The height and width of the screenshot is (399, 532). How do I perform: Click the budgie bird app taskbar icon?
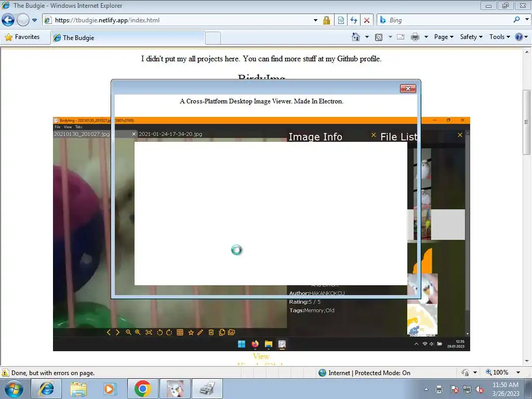[175, 389]
